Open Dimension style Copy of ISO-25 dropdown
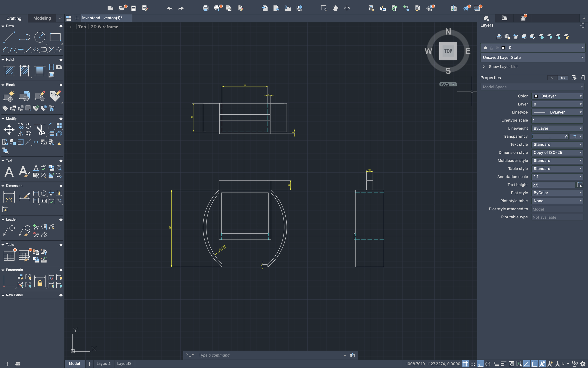588x368 pixels. tap(557, 153)
